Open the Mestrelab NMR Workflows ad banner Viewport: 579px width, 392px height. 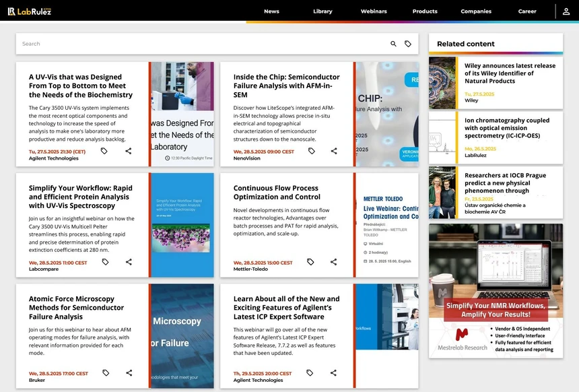pyautogui.click(x=496, y=291)
